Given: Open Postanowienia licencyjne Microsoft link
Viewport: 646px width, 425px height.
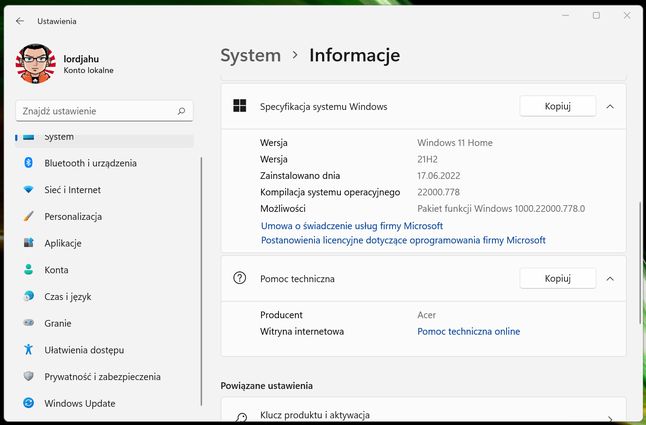Looking at the screenshot, I should (x=403, y=240).
